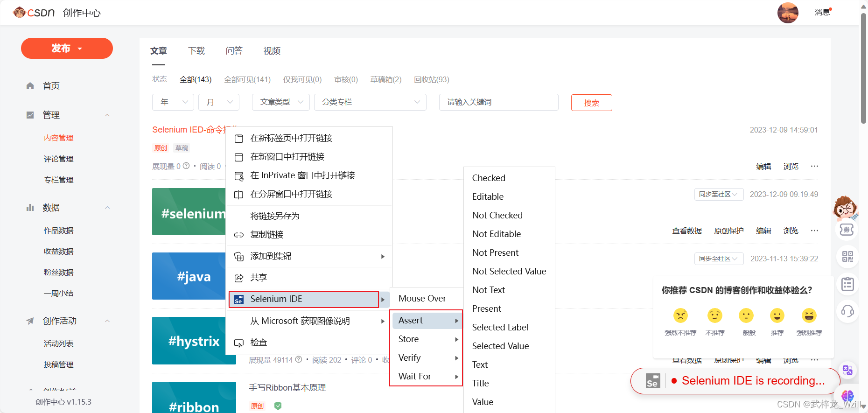
Task: Open the 月 month dropdown
Action: coord(219,102)
